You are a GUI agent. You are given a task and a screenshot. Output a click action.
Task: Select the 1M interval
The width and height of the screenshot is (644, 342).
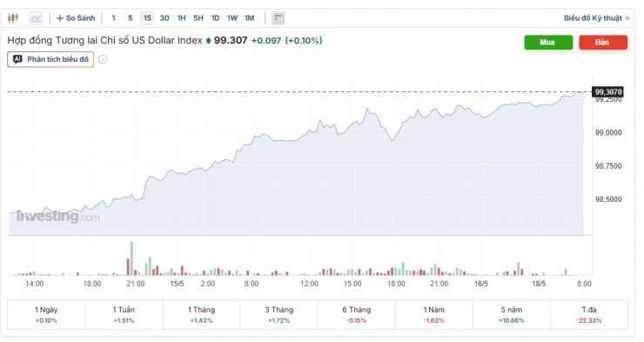coord(249,18)
